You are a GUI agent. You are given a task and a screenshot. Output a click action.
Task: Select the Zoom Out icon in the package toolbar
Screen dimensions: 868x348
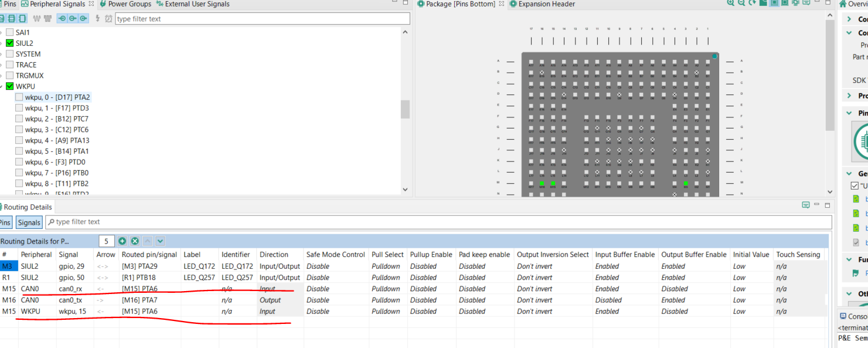coord(740,4)
